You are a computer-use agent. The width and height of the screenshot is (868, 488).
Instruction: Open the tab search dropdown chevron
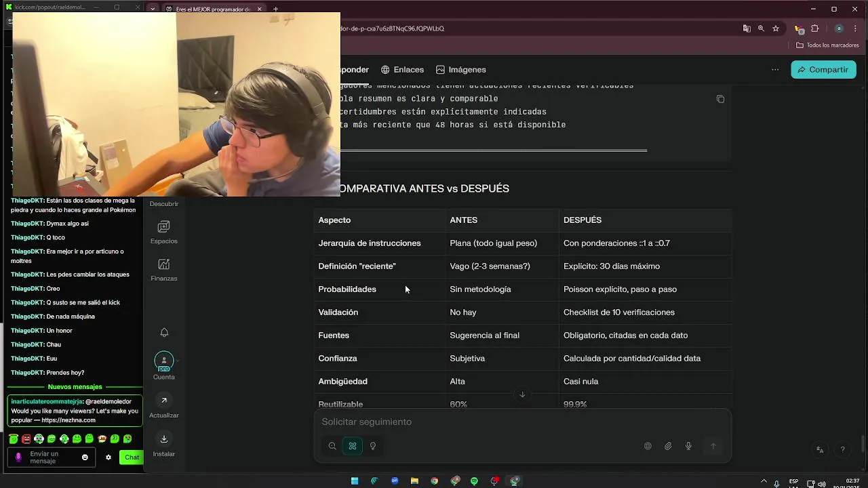pos(153,9)
